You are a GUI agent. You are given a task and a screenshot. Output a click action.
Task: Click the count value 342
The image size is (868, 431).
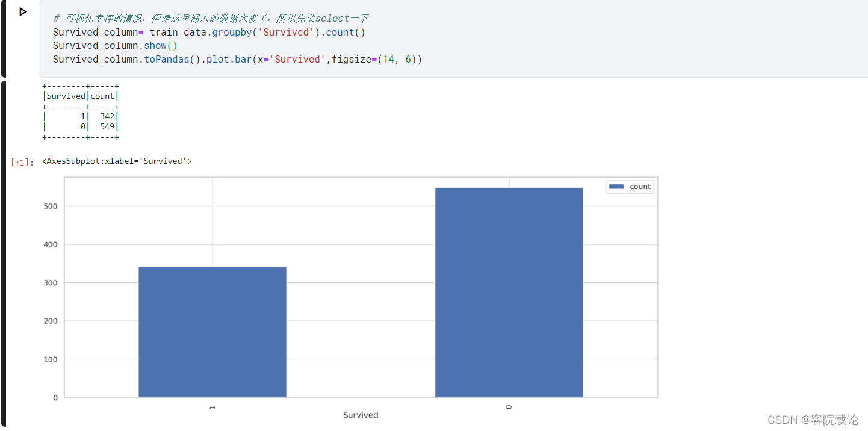pos(107,117)
